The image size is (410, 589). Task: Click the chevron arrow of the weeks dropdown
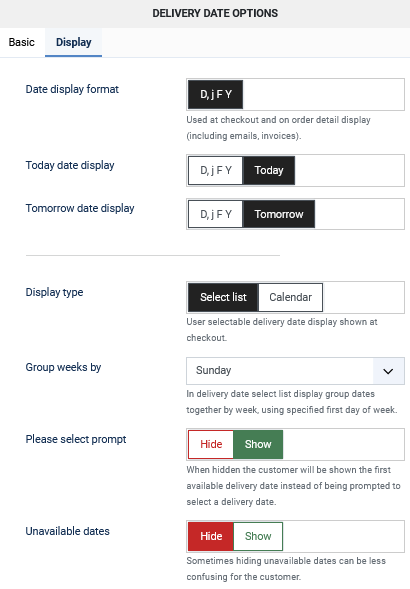pos(388,371)
